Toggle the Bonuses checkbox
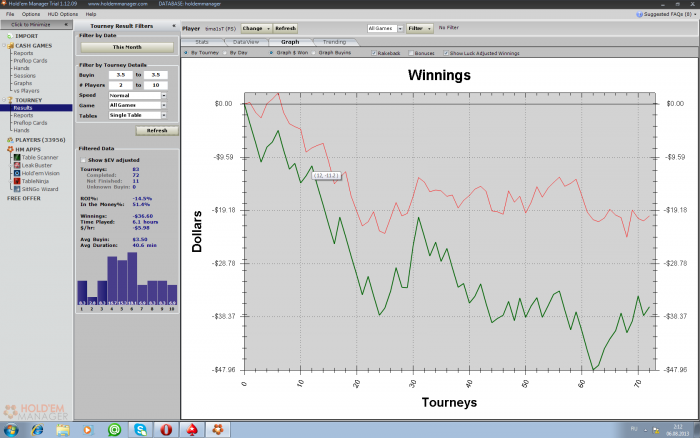Image resolution: width=700 pixels, height=438 pixels. (411, 53)
